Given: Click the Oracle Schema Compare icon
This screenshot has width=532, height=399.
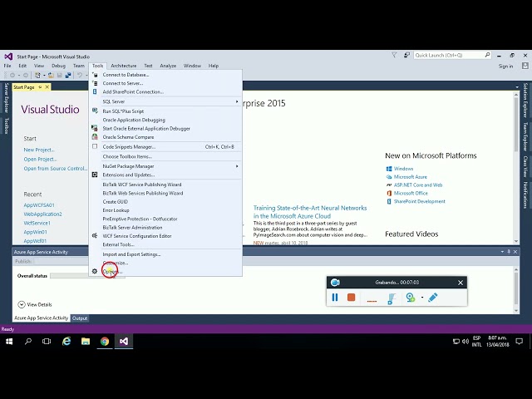Looking at the screenshot, I should [x=95, y=136].
